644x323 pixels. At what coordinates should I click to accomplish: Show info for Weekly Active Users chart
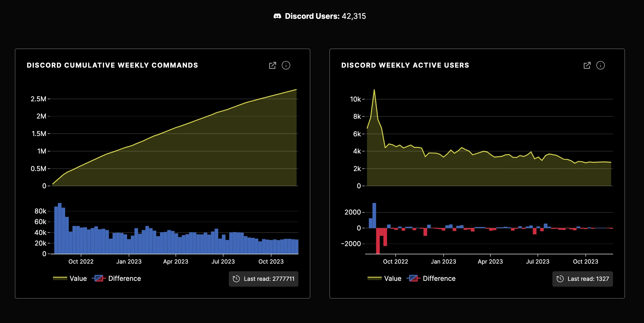pos(601,65)
